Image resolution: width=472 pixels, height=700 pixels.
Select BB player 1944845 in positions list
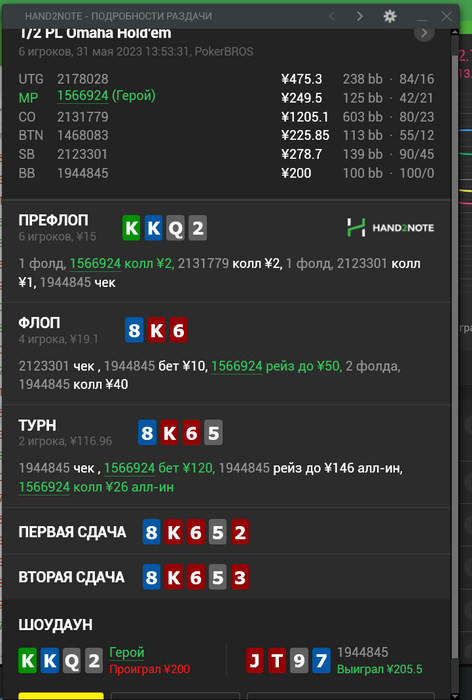coord(83,173)
